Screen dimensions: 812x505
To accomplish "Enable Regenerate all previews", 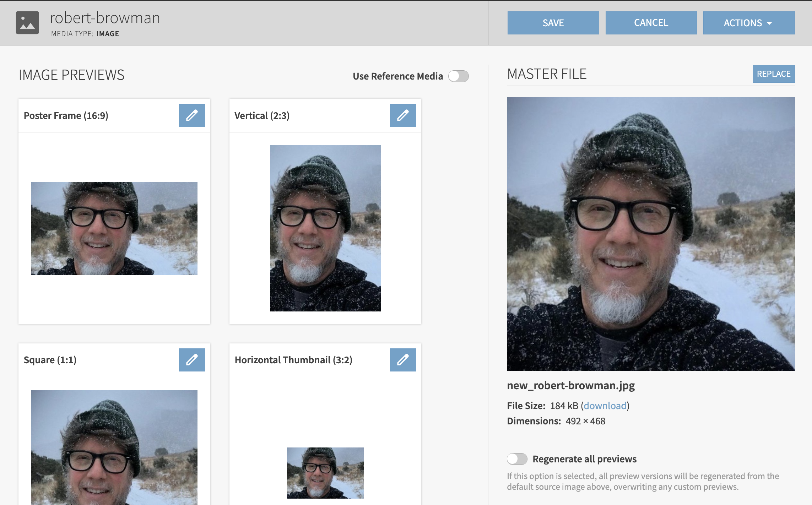I will 517,459.
